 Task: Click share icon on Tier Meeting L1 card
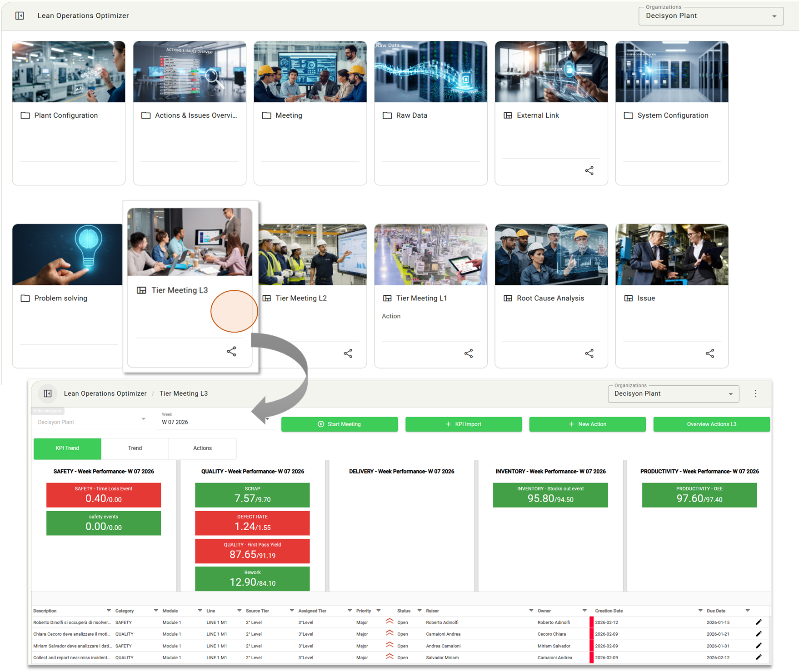[x=468, y=353]
